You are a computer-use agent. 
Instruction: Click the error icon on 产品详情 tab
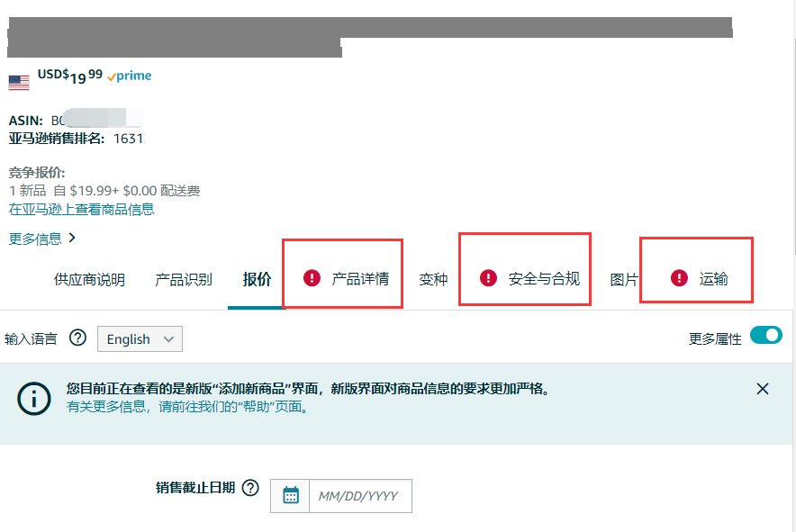click(312, 277)
